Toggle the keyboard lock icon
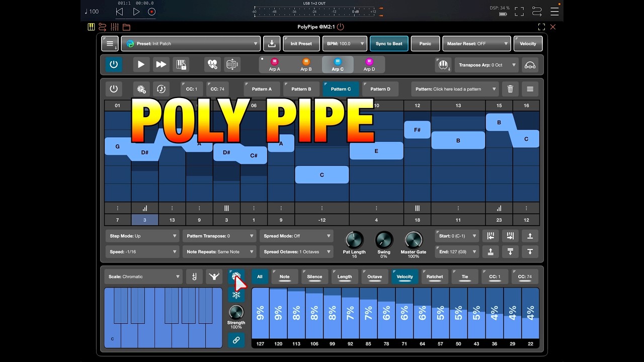Screen dimensions: 644x362 [181, 64]
